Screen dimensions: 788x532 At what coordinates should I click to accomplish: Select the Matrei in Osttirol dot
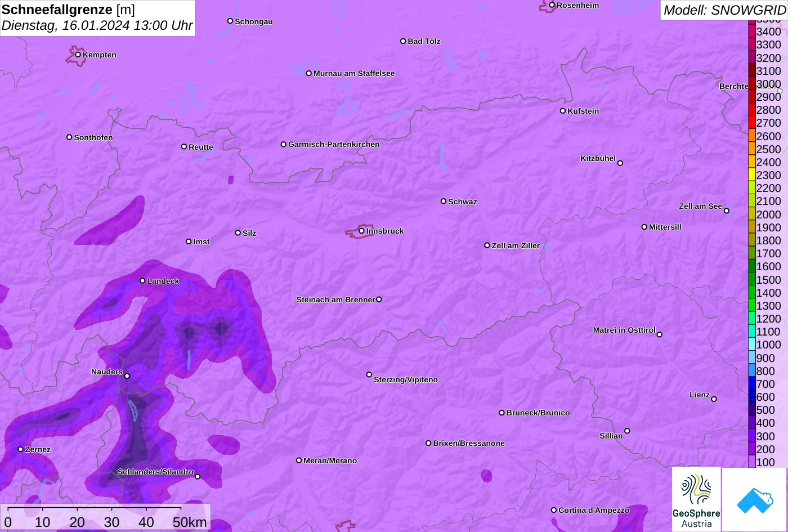click(660, 334)
